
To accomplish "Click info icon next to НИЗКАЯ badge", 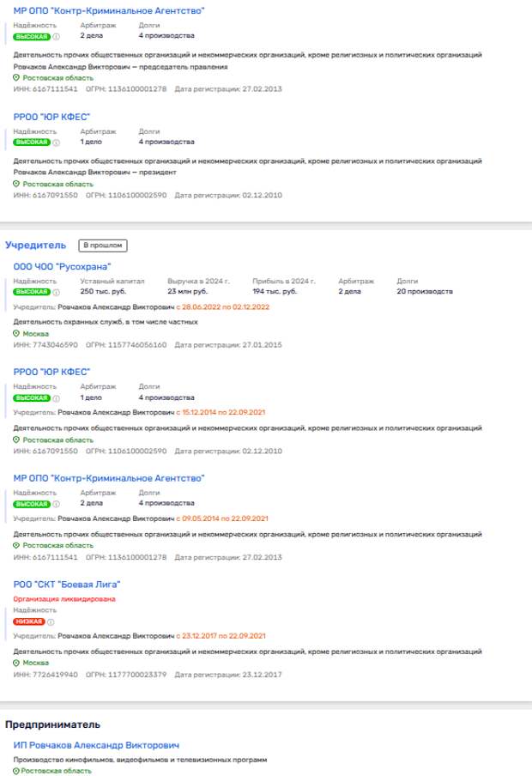I will pos(51,621).
